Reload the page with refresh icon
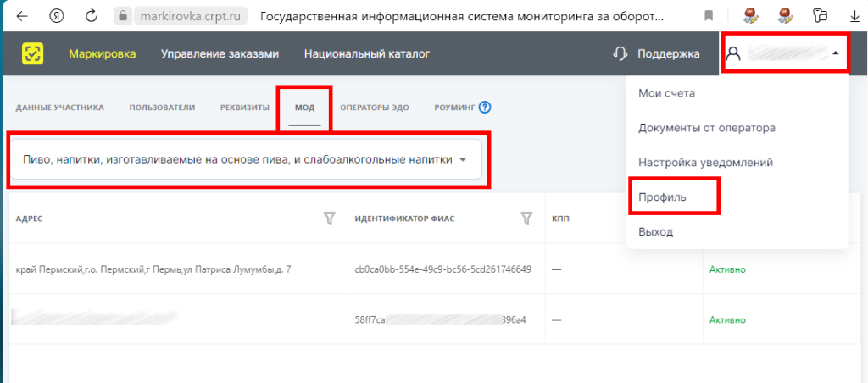 click(x=92, y=16)
